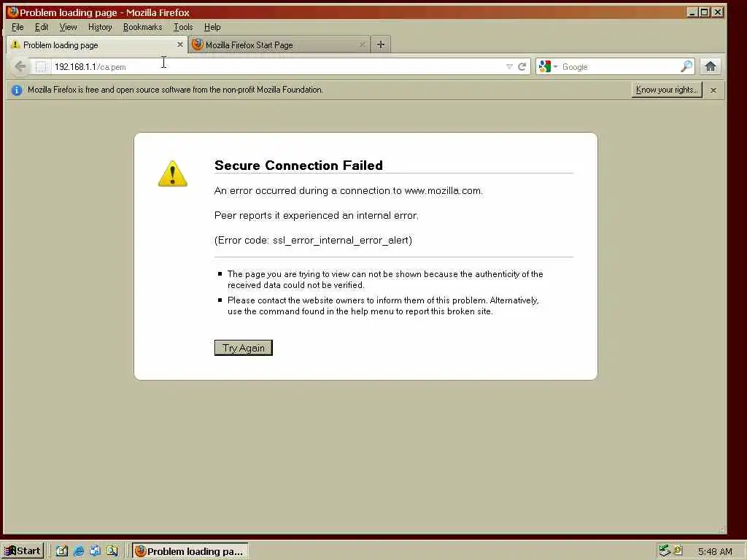
Task: Click the Show Desktop quick launch icon
Action: 62,551
